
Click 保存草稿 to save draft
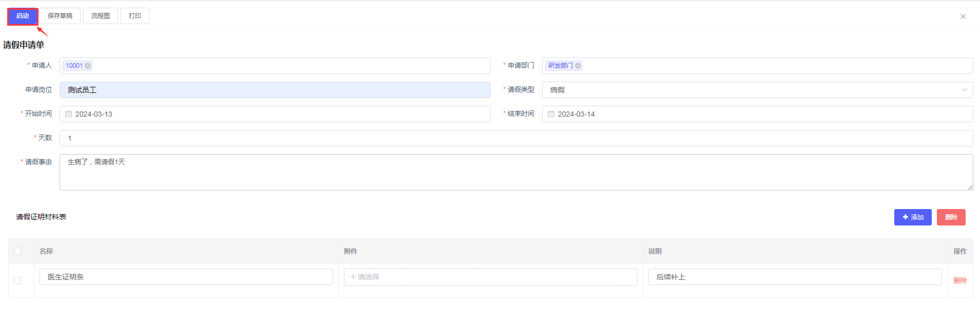pyautogui.click(x=60, y=16)
